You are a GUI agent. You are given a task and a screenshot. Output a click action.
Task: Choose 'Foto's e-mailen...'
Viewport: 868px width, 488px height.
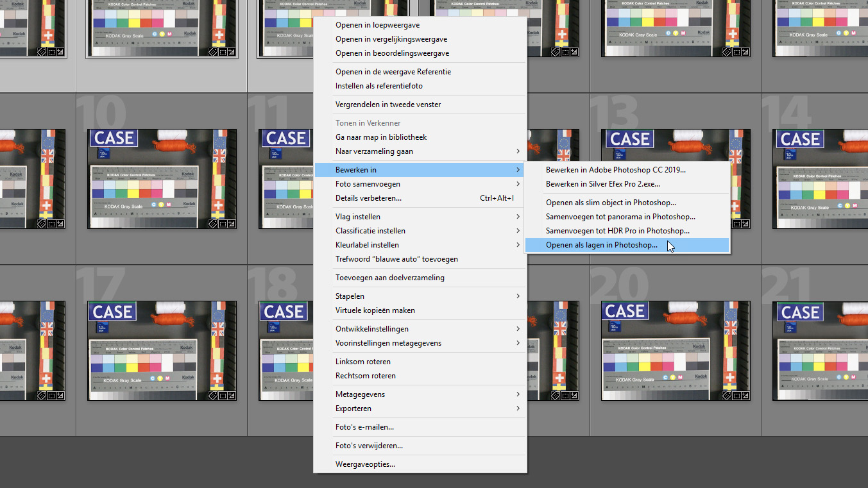(x=420, y=427)
